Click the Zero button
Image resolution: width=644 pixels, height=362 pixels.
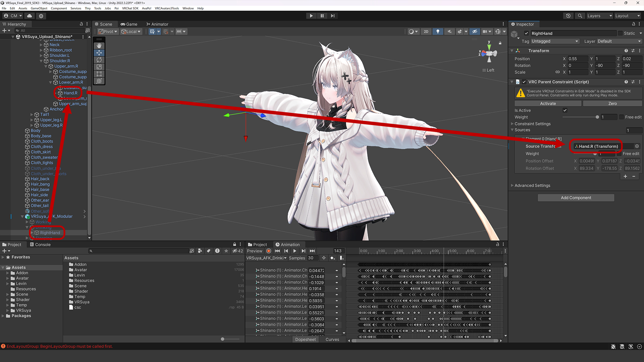612,104
